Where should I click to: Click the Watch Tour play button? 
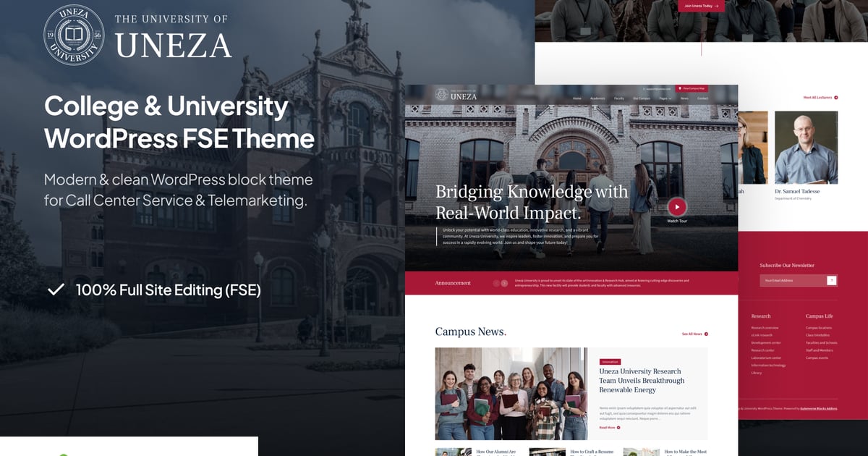(676, 207)
